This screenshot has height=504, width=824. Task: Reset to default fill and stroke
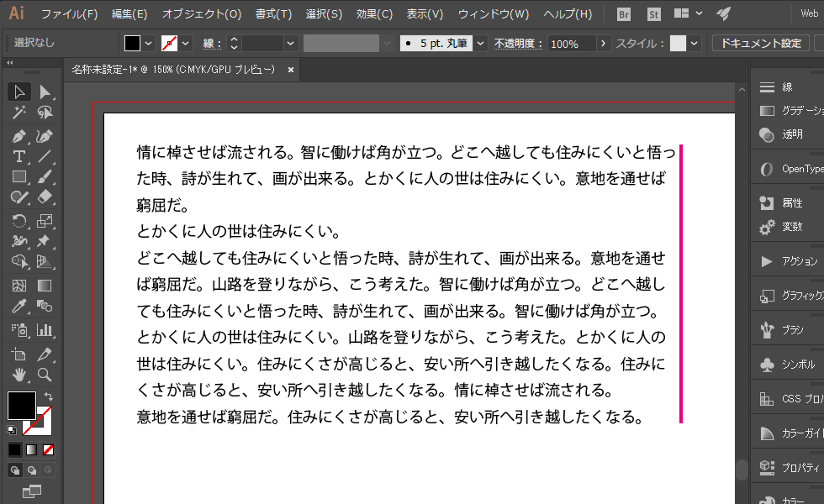[x=12, y=429]
